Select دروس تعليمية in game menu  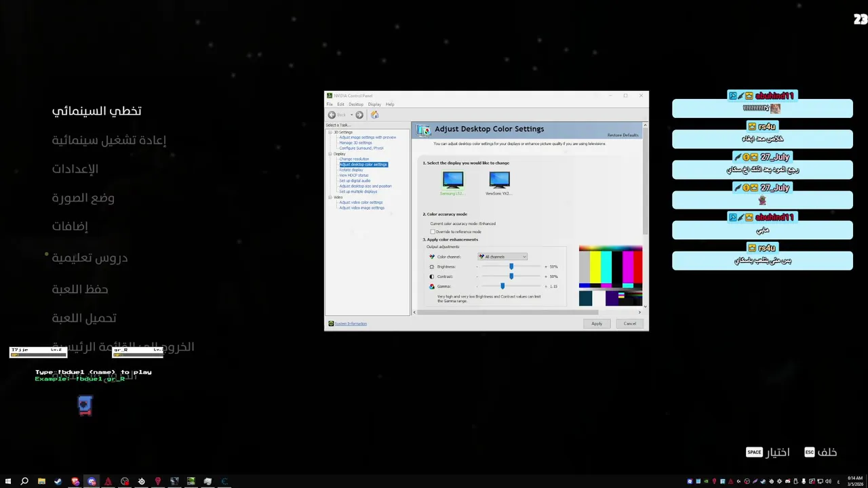point(90,258)
